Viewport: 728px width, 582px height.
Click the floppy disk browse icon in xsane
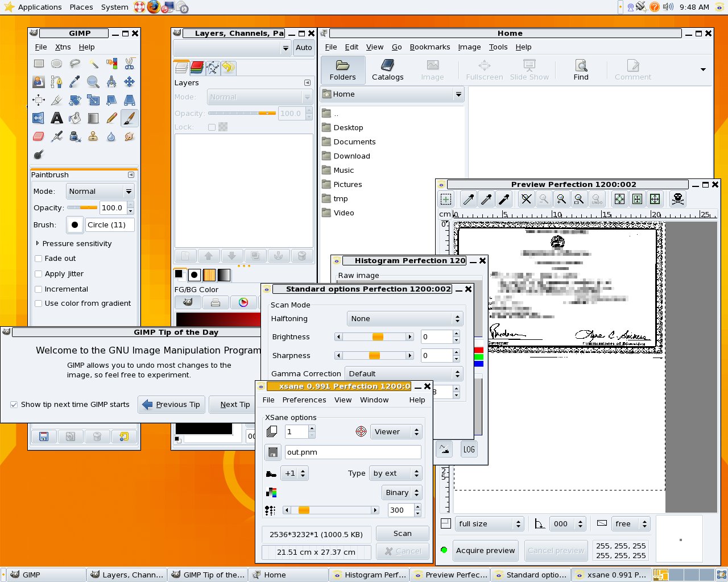(x=273, y=452)
